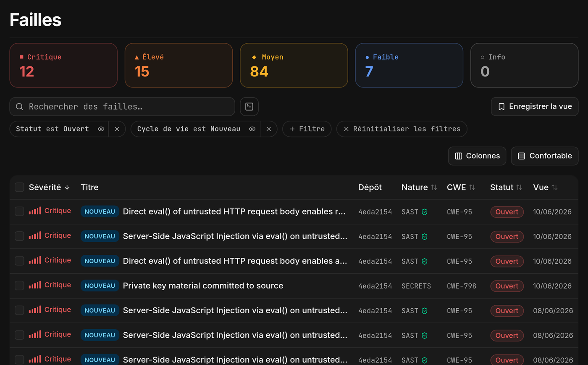Click the NOUVEAU badge on Private key row
Image resolution: width=588 pixels, height=365 pixels.
coord(100,286)
